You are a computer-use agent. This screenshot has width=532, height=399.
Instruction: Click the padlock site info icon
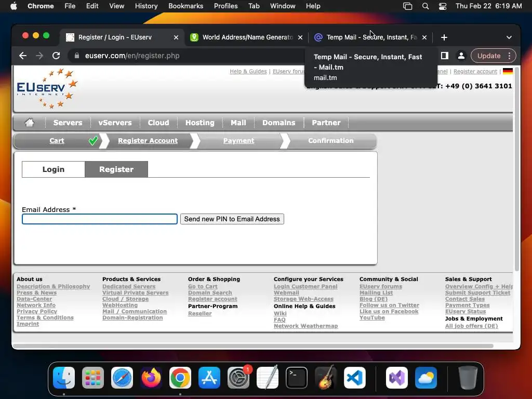77,56
